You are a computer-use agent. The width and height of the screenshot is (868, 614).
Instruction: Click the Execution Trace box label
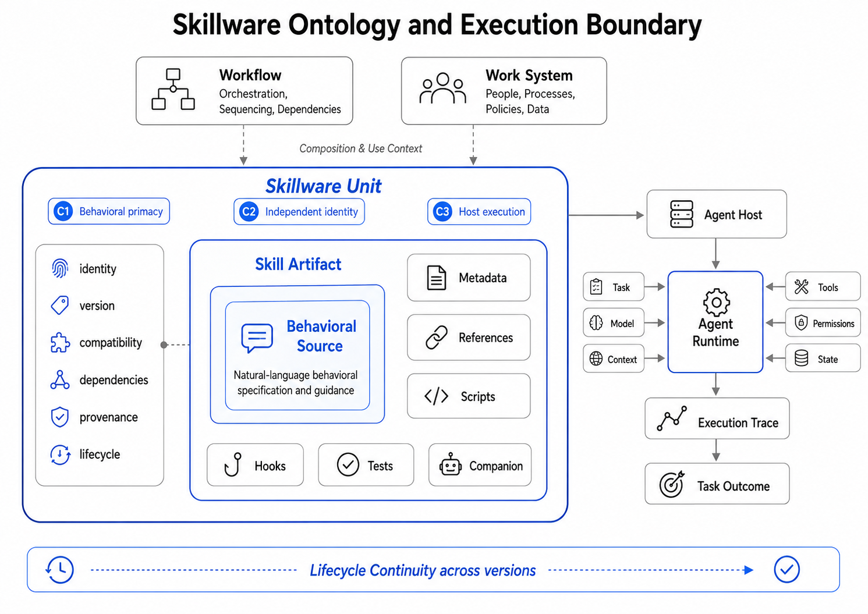pyautogui.click(x=738, y=423)
